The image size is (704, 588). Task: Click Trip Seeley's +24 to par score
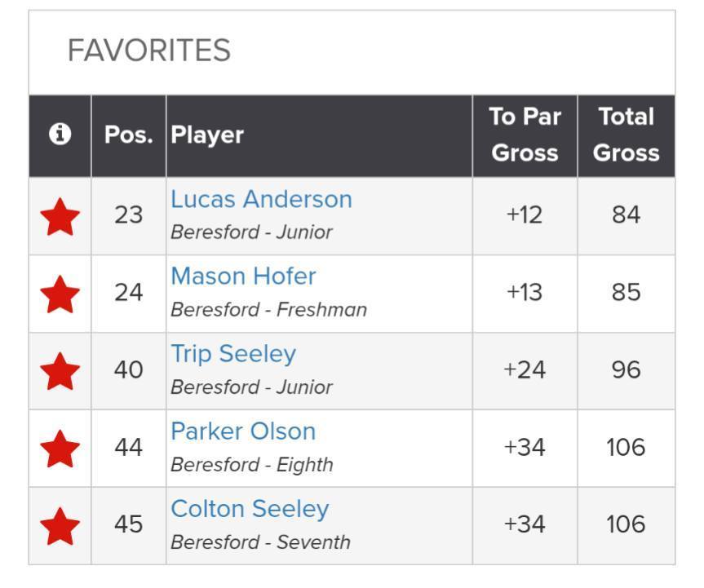coord(525,370)
